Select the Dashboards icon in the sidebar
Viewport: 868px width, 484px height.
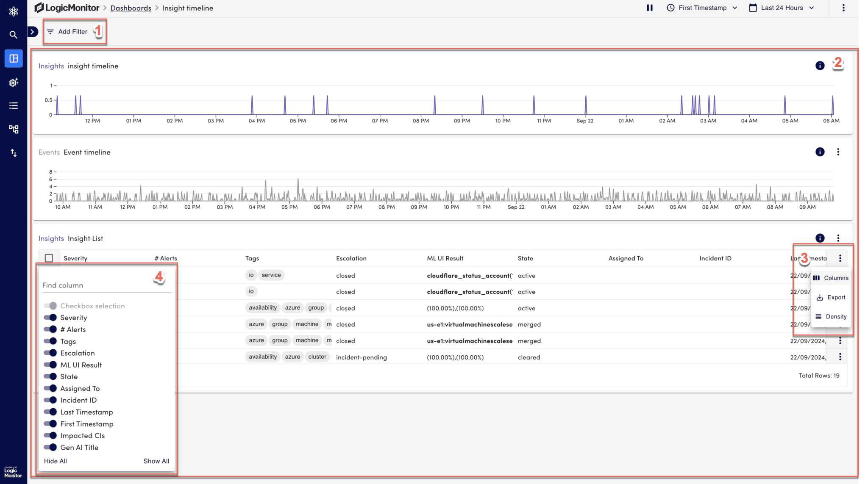[14, 58]
